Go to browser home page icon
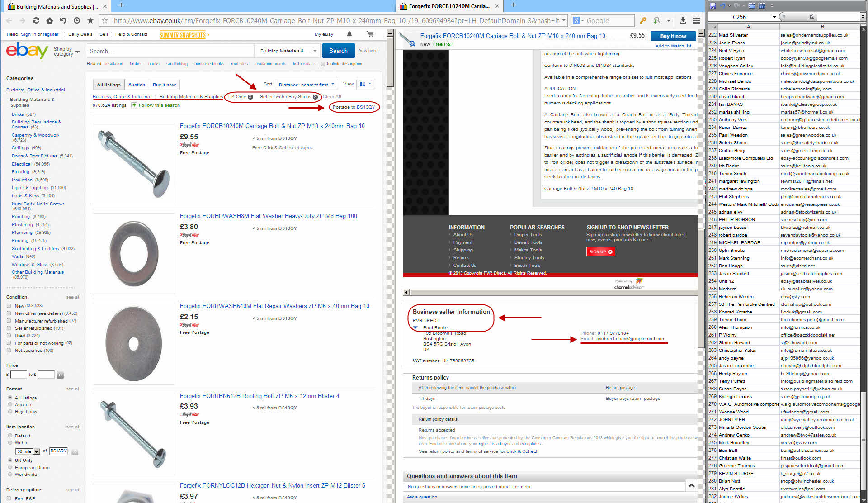The width and height of the screenshot is (868, 503). tap(50, 20)
